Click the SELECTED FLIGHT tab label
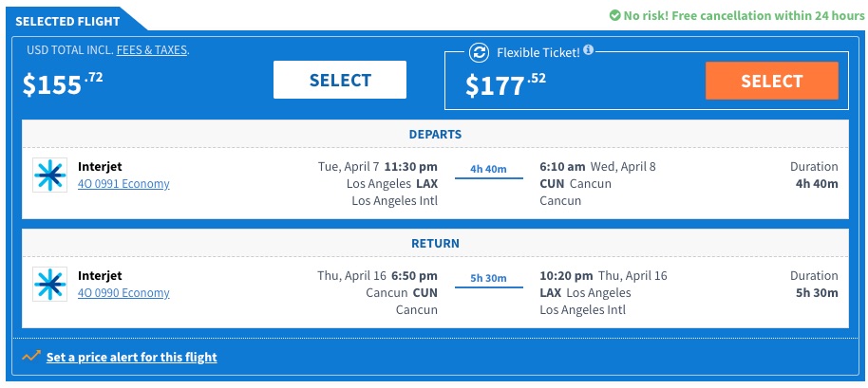 [x=67, y=20]
